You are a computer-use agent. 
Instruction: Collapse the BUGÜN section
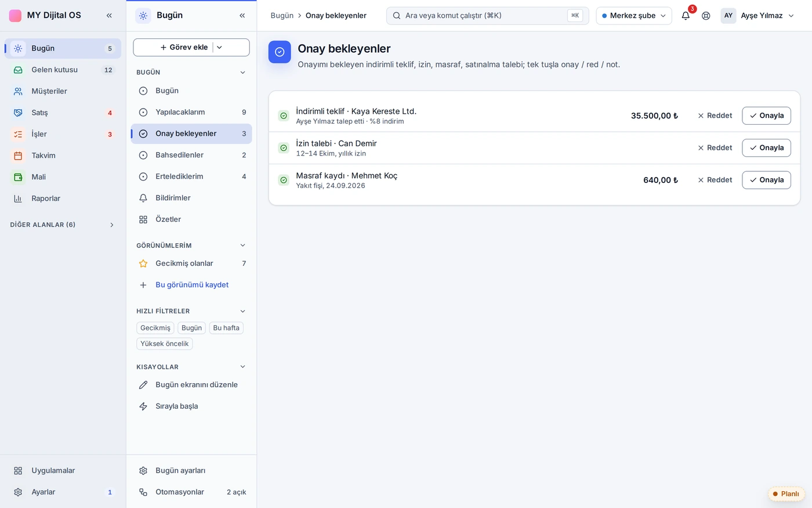coord(242,73)
